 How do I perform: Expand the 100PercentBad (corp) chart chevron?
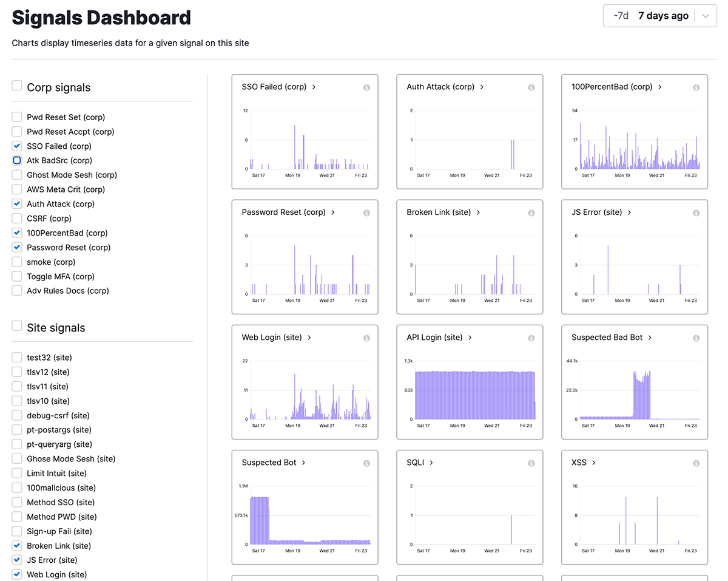(x=660, y=87)
